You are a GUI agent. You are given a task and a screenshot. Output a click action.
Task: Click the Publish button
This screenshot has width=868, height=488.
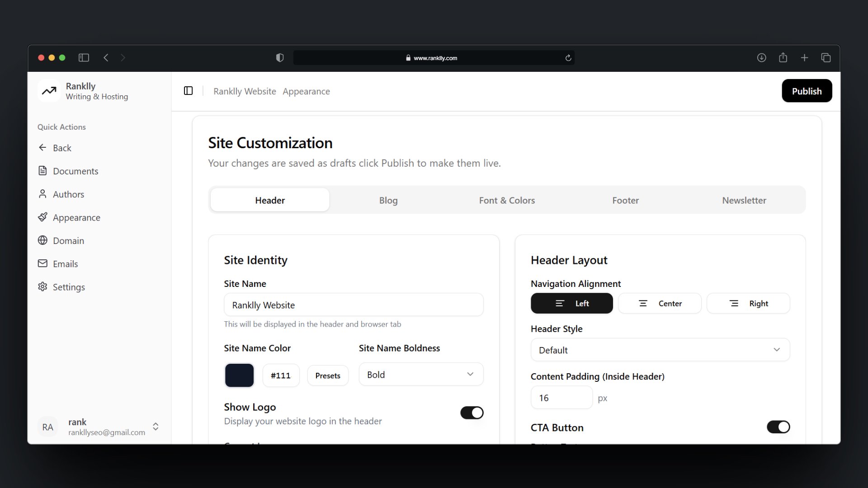tap(807, 91)
